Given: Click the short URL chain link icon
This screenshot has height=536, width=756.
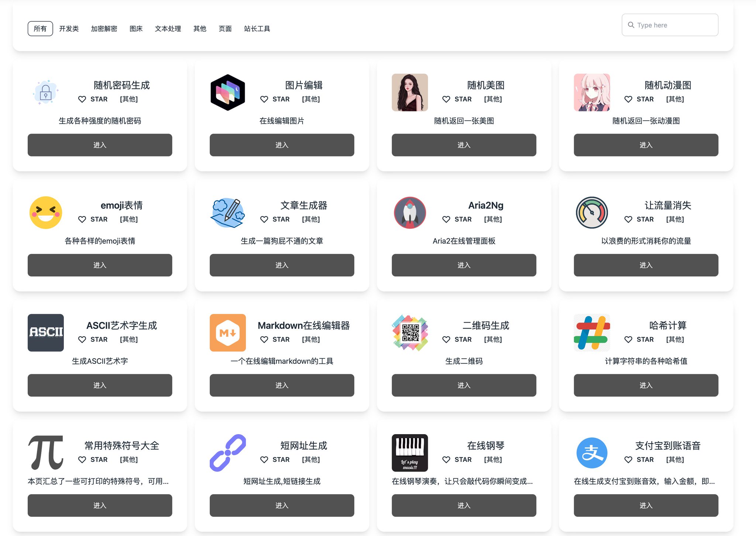Looking at the screenshot, I should click(x=227, y=453).
